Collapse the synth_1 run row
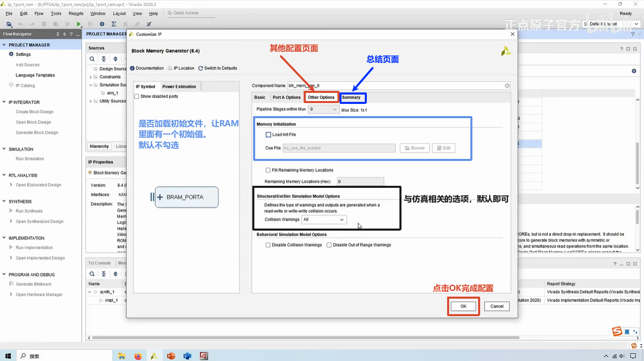644x361 pixels. click(90, 292)
